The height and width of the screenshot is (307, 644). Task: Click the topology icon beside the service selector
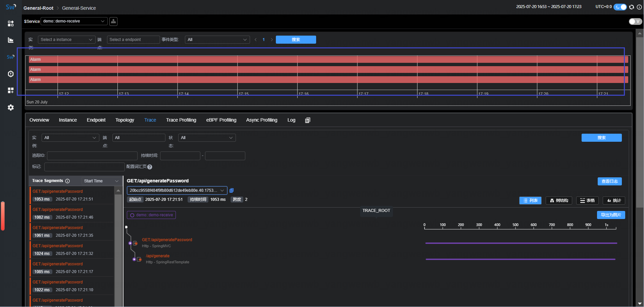tap(113, 21)
